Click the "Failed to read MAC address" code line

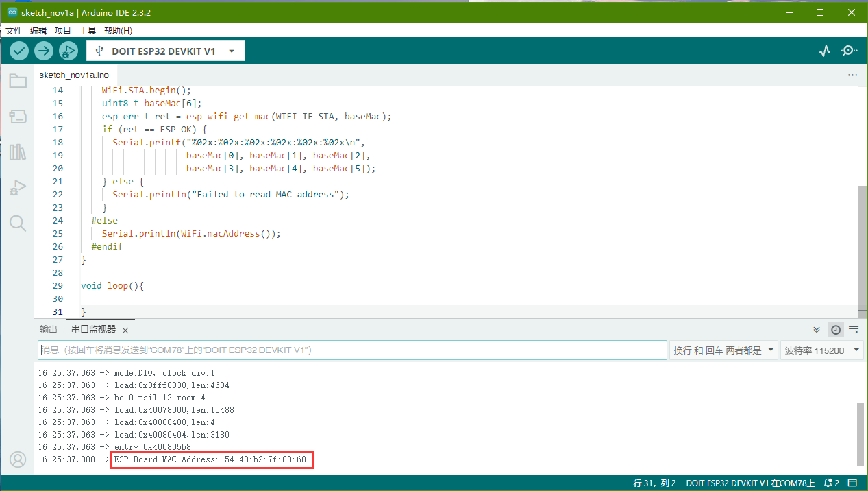point(231,194)
